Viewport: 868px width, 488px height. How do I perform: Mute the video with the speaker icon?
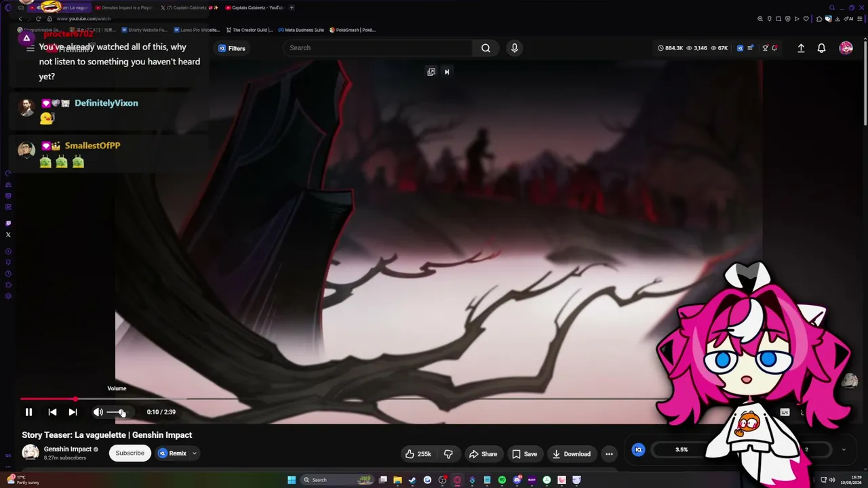pyautogui.click(x=98, y=412)
